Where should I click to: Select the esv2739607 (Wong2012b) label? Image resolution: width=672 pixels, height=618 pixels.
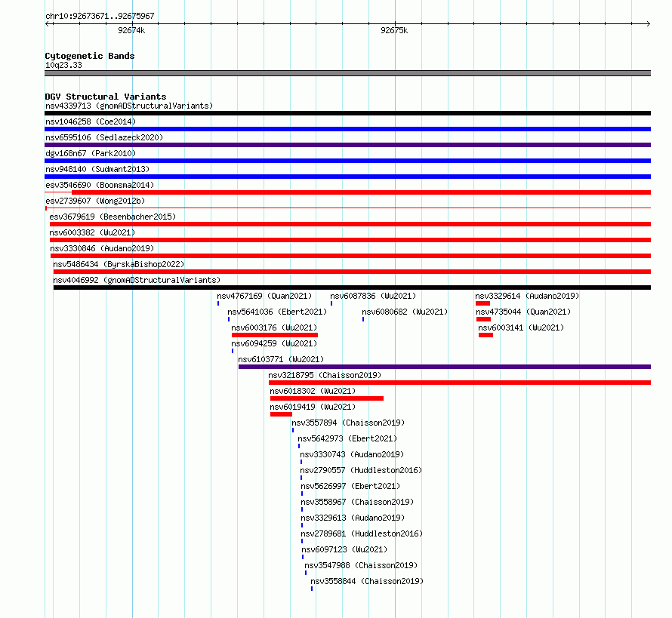(x=95, y=201)
